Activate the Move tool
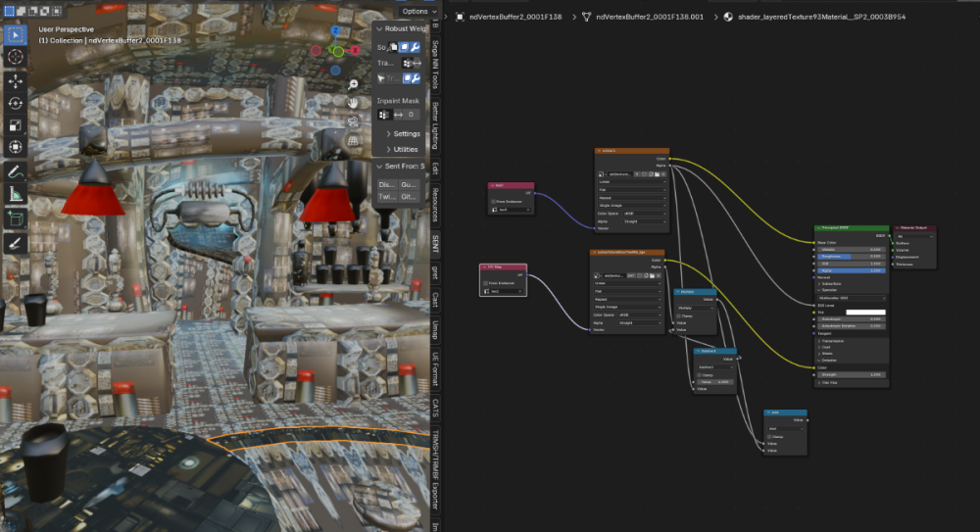Viewport: 980px width, 532px height. pos(16,81)
